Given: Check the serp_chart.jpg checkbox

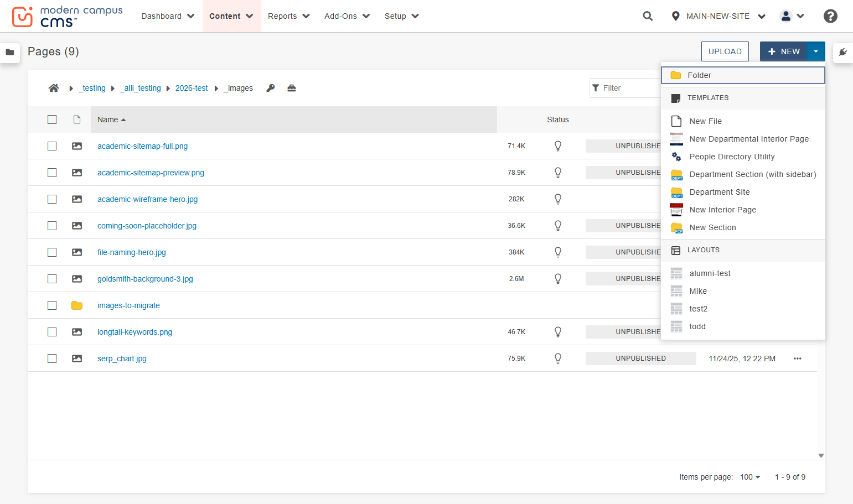Looking at the screenshot, I should [x=52, y=358].
